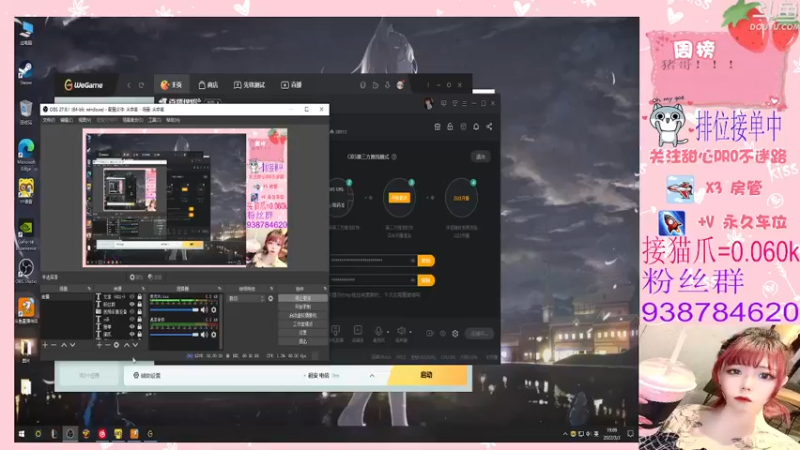
Task: Click the padlock icon in streaming assistant toolbar
Action: coord(450,127)
